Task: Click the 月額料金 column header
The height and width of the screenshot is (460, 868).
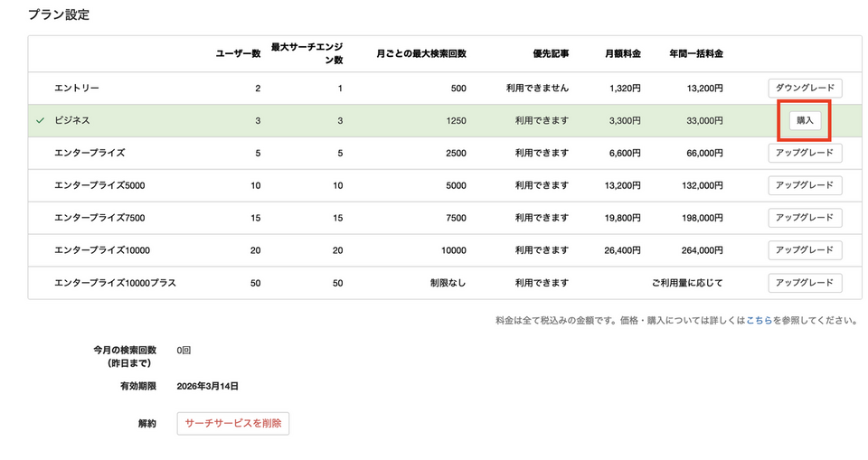Action: pyautogui.click(x=622, y=54)
